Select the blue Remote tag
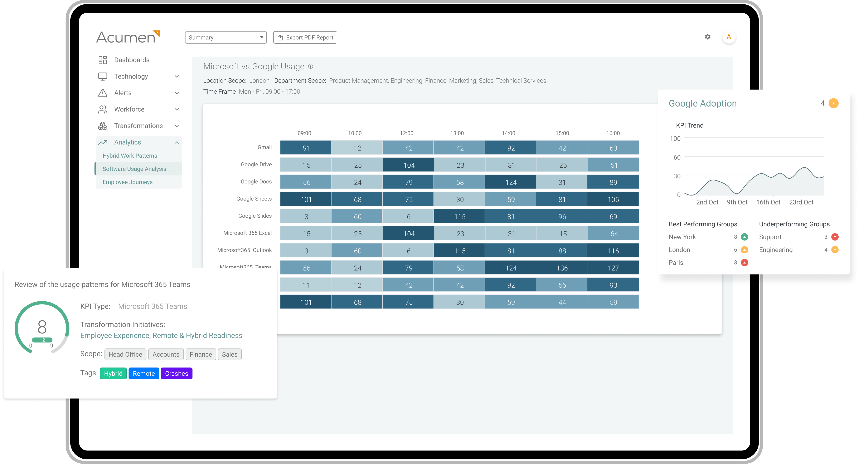 point(144,374)
